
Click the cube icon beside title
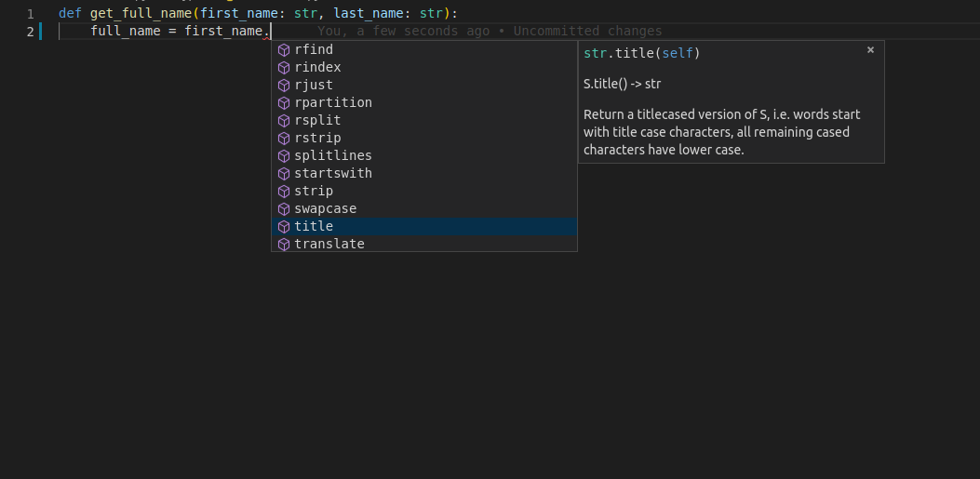pos(284,227)
